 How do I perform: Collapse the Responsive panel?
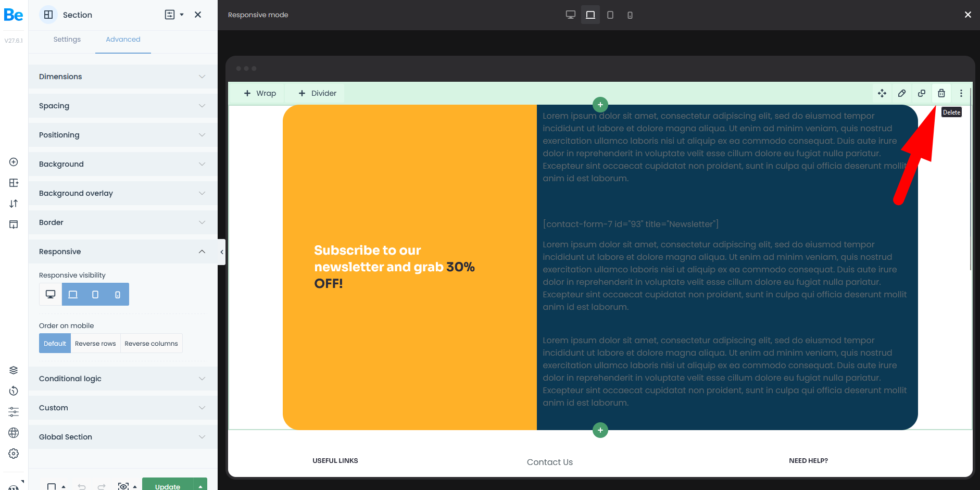(123, 252)
